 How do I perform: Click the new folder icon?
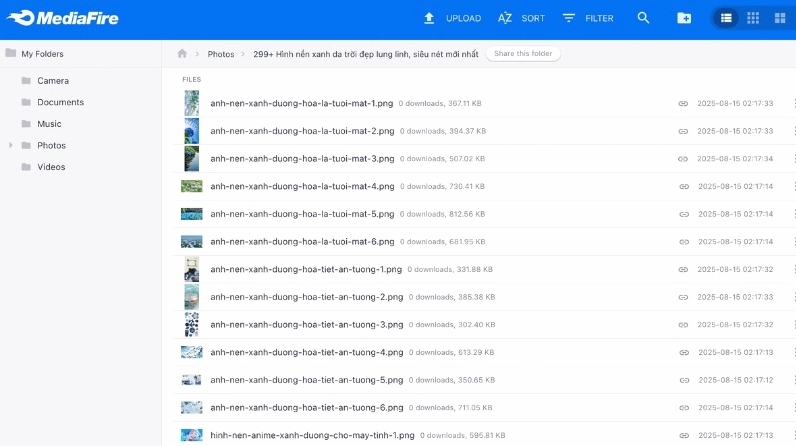click(x=684, y=18)
